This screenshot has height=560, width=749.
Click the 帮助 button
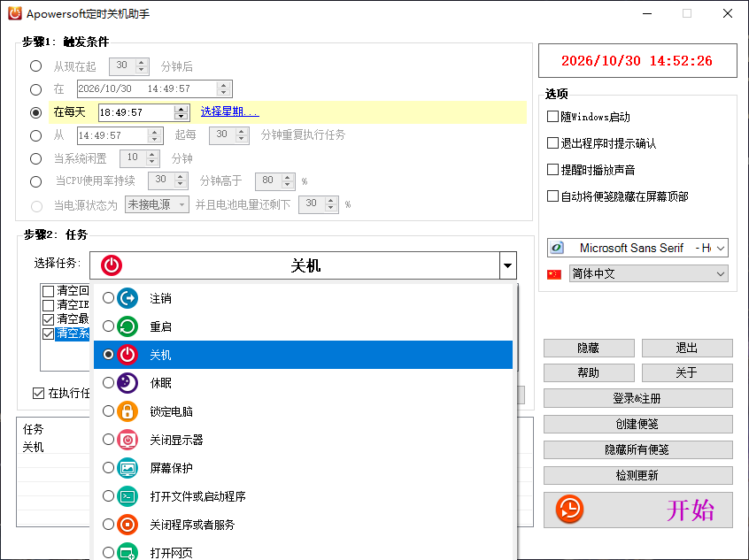point(589,372)
